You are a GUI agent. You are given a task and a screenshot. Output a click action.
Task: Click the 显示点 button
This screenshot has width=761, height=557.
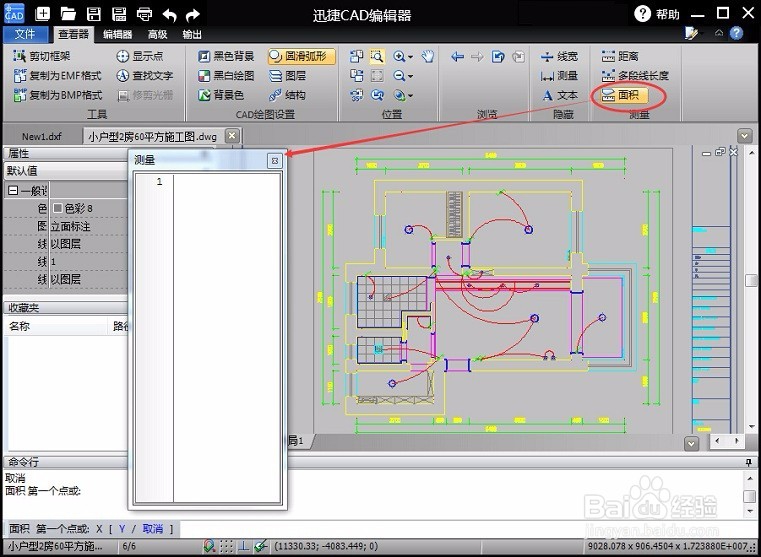pyautogui.click(x=140, y=56)
